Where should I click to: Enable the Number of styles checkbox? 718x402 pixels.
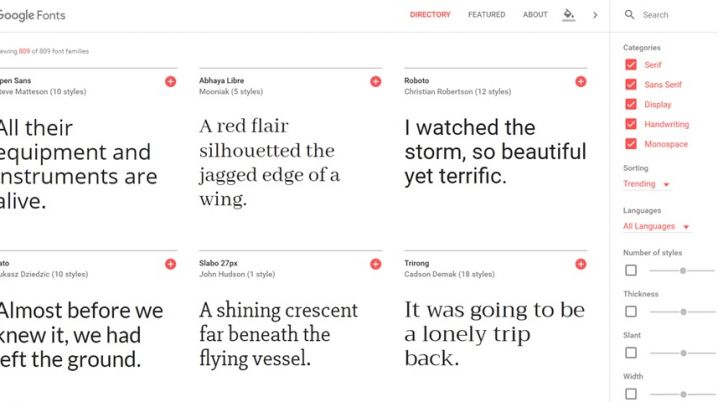coord(631,270)
